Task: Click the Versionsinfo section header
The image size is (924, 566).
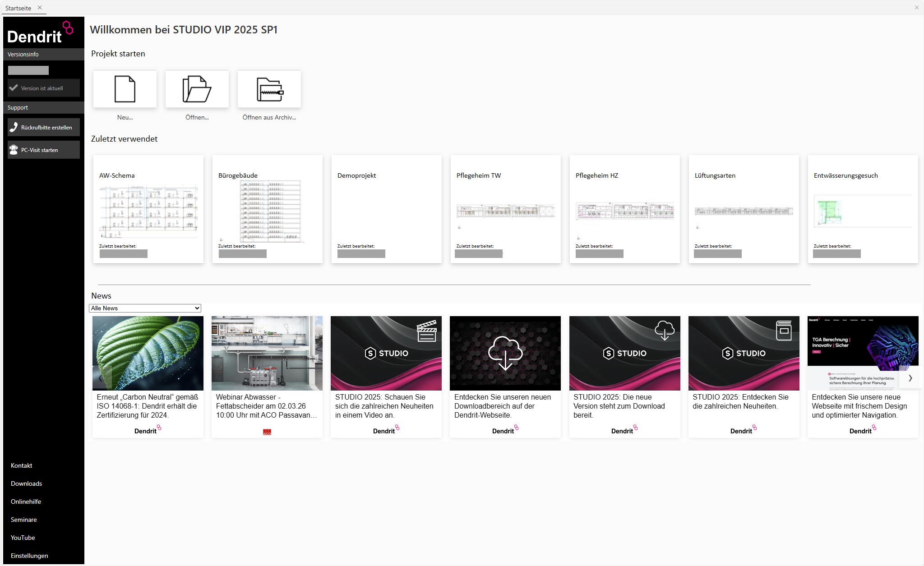Action: pos(44,54)
